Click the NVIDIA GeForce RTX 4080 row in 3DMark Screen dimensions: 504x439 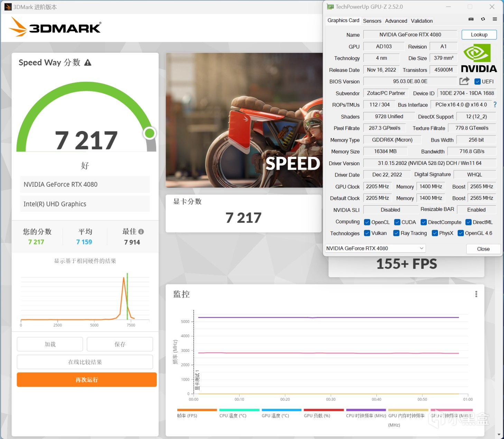coord(85,184)
